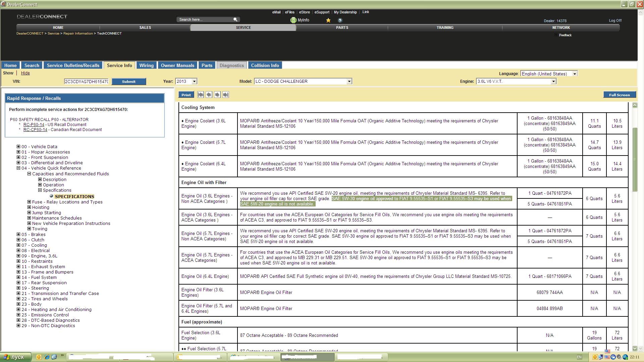Select the Diagnostics tab

232,65
